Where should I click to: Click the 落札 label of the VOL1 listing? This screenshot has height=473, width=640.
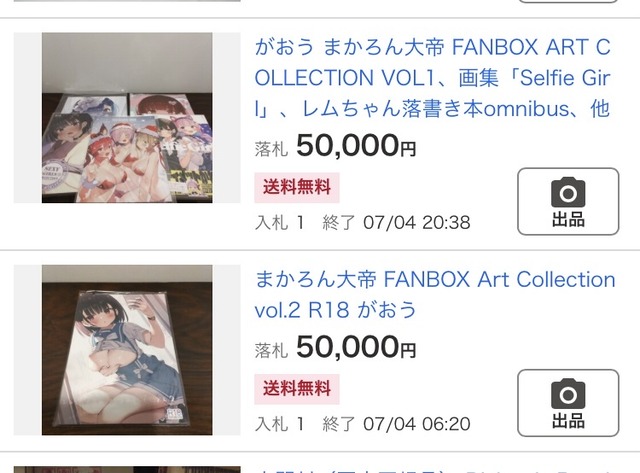click(x=271, y=149)
